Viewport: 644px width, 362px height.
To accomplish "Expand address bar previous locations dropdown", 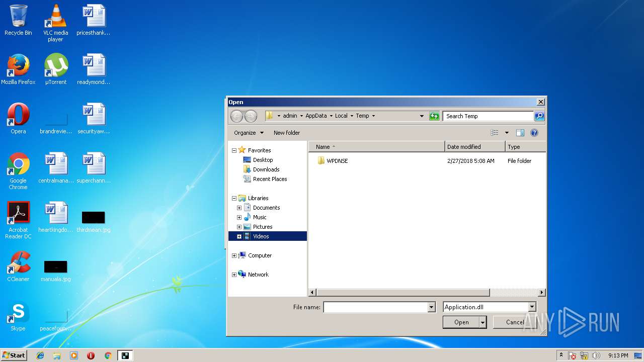I will tap(422, 116).
